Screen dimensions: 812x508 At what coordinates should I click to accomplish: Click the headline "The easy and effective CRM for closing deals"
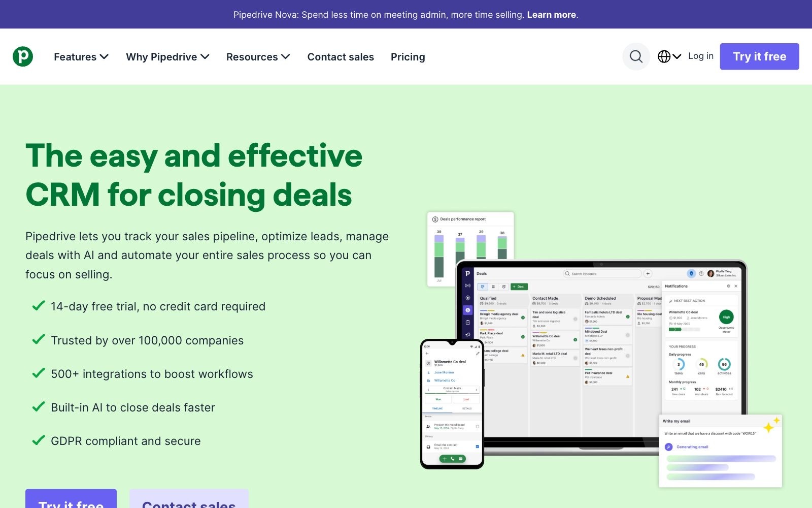tap(194, 175)
